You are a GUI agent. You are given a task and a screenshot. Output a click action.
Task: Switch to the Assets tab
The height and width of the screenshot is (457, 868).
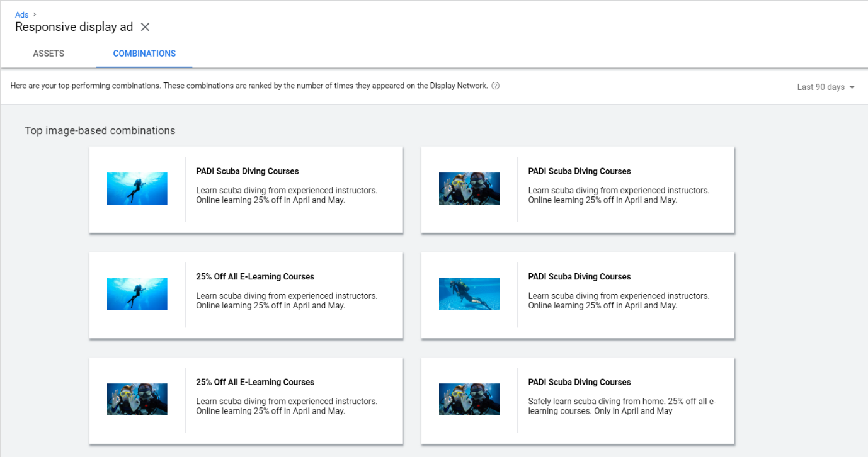tap(49, 54)
